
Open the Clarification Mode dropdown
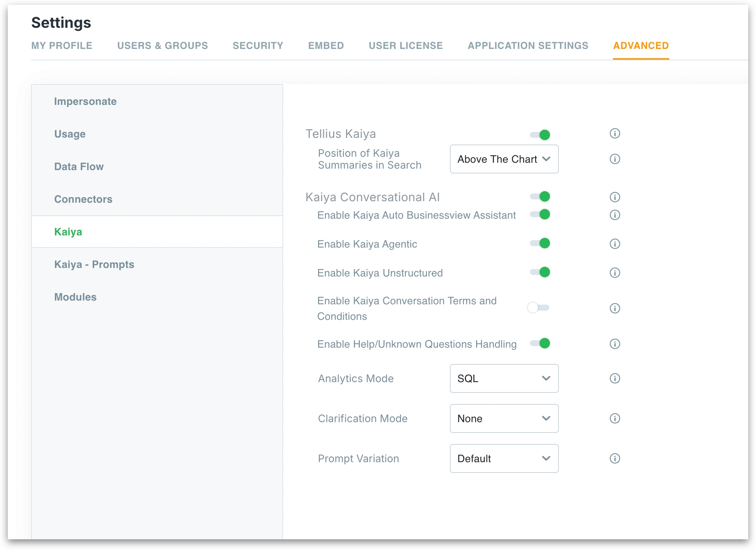pos(504,418)
